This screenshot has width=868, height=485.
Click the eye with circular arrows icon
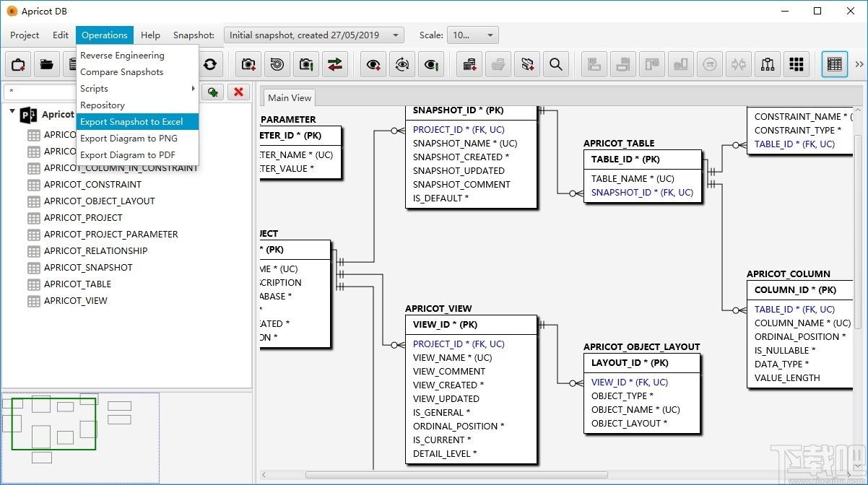point(402,64)
